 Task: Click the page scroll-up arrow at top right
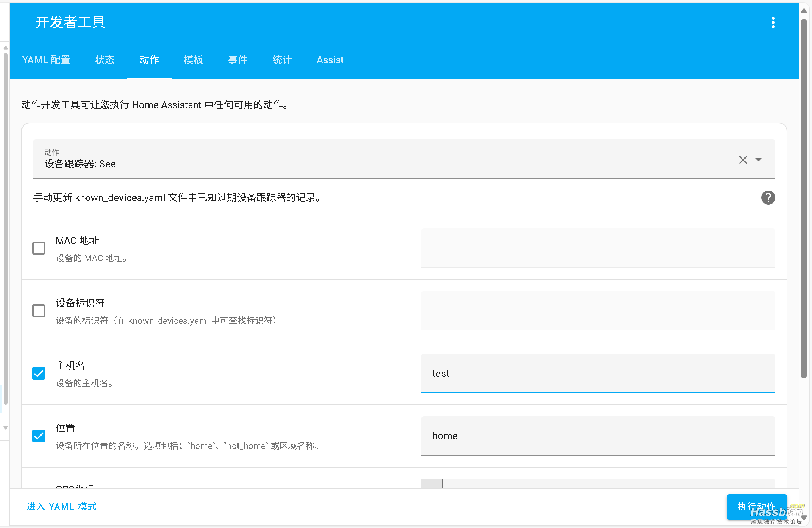tap(804, 11)
